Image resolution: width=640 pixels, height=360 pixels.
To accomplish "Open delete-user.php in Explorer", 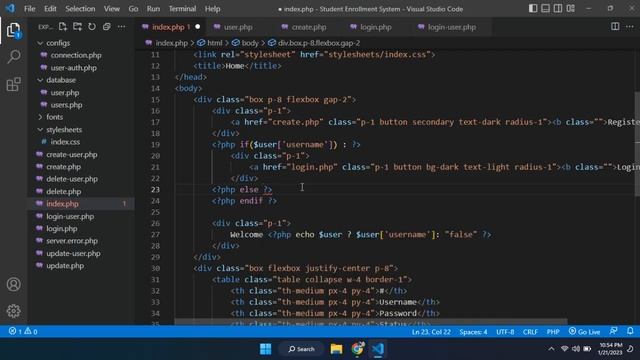I will 72,179.
